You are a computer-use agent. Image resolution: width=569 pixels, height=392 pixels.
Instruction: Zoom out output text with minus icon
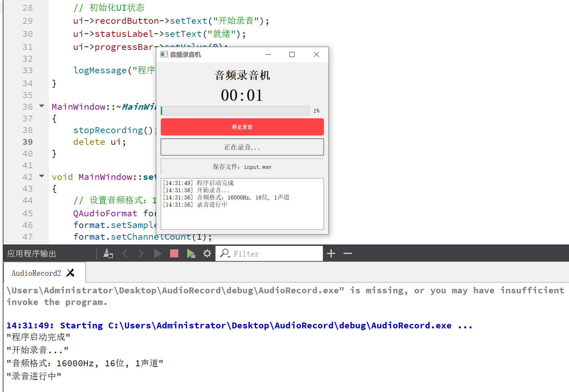[348, 254]
